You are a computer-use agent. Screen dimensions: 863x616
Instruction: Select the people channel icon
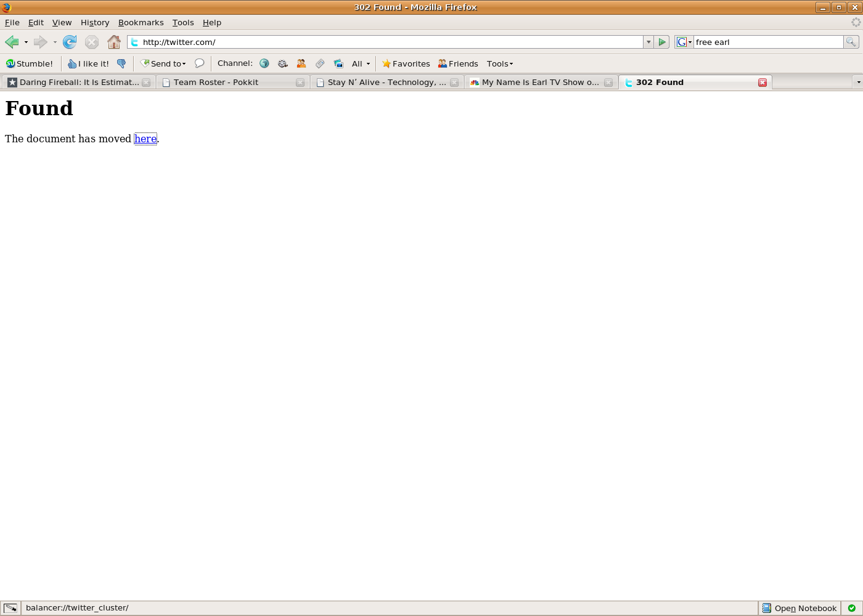pyautogui.click(x=301, y=63)
